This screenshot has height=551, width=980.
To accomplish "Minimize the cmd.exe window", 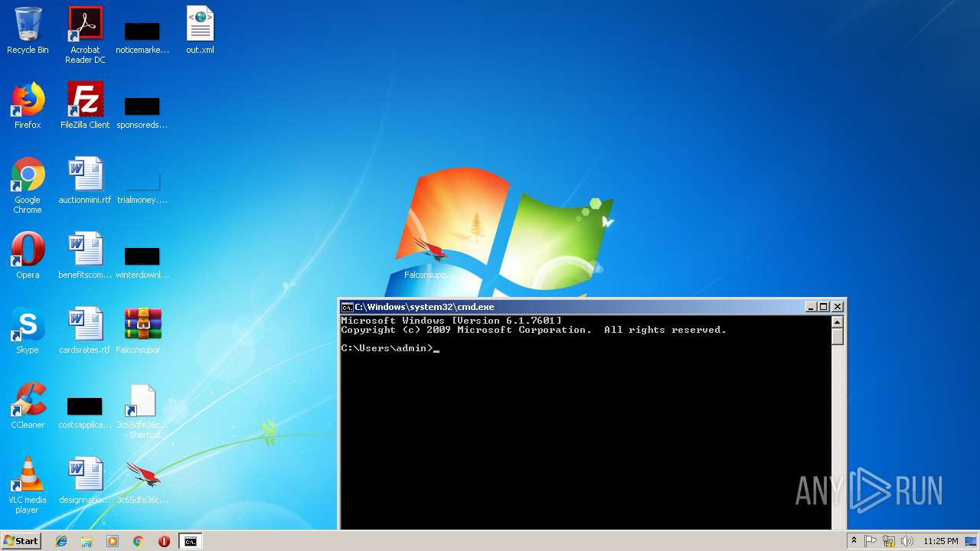I will pos(811,307).
